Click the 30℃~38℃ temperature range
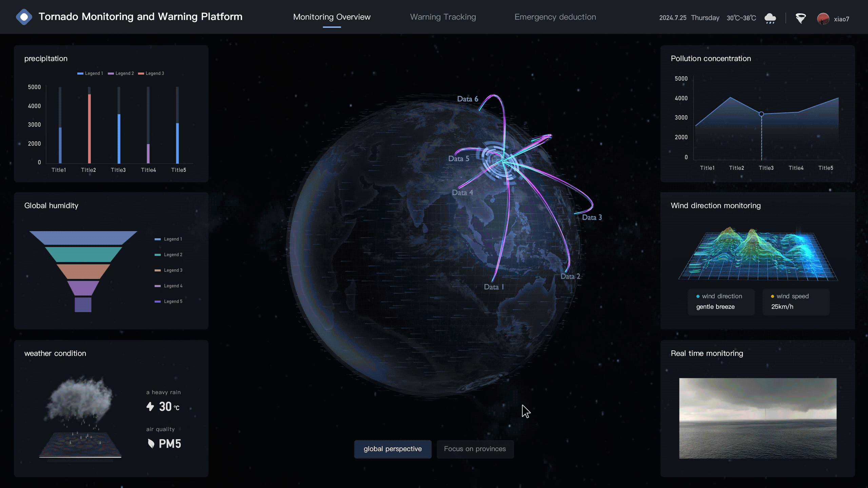868x488 pixels. 741,18
